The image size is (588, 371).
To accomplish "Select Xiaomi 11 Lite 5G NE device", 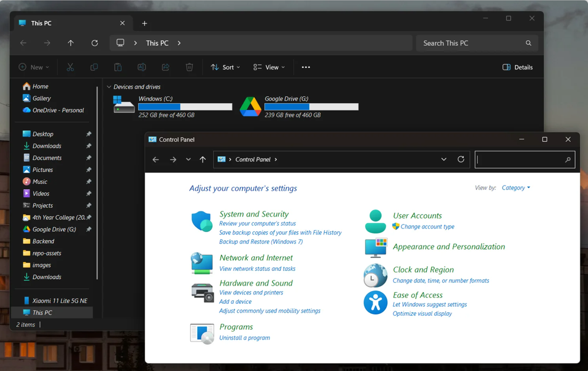I will [55, 301].
